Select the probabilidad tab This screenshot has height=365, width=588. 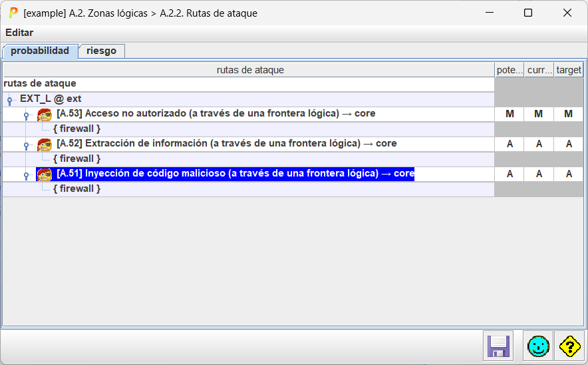click(x=40, y=51)
